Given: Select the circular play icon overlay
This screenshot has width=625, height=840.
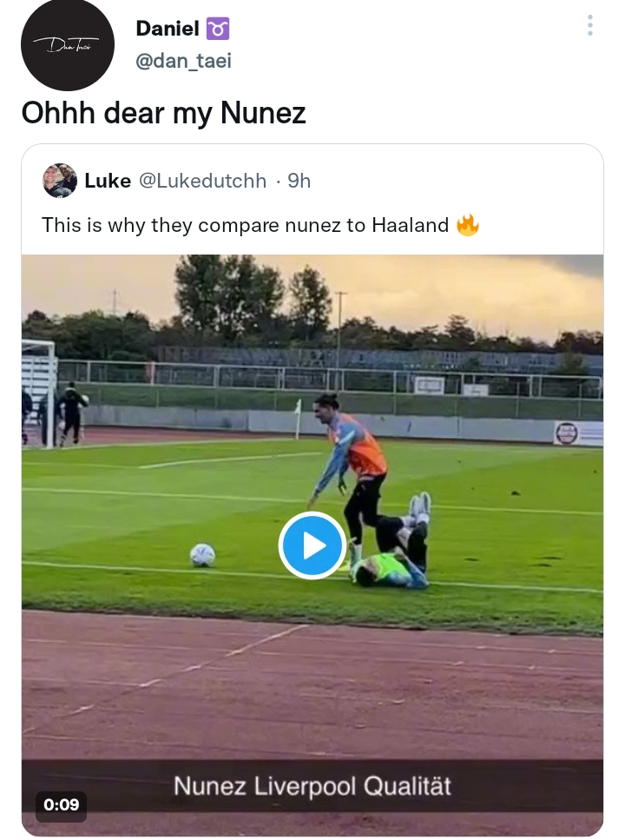Looking at the screenshot, I should point(312,546).
